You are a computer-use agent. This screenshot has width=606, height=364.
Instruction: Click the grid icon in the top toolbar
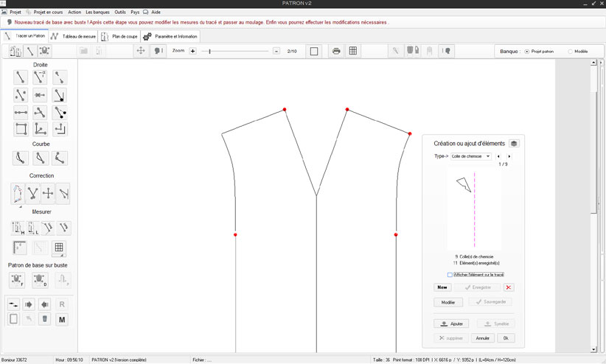coord(353,51)
